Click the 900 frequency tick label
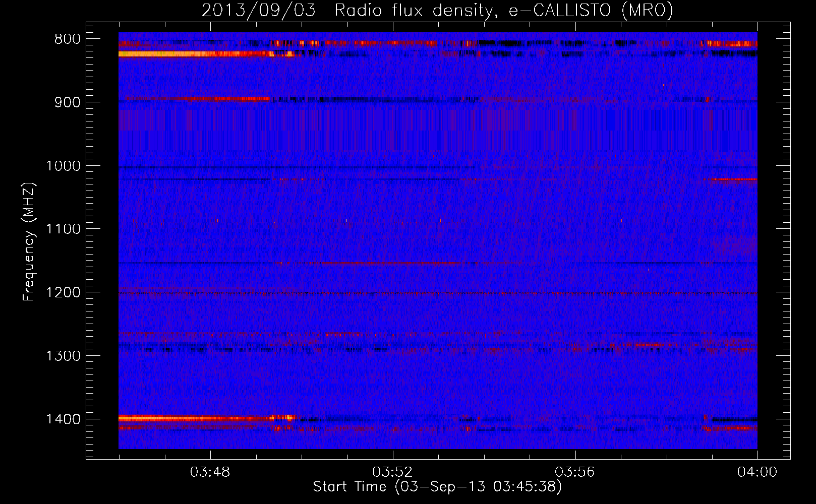This screenshot has height=504, width=816. 68,103
